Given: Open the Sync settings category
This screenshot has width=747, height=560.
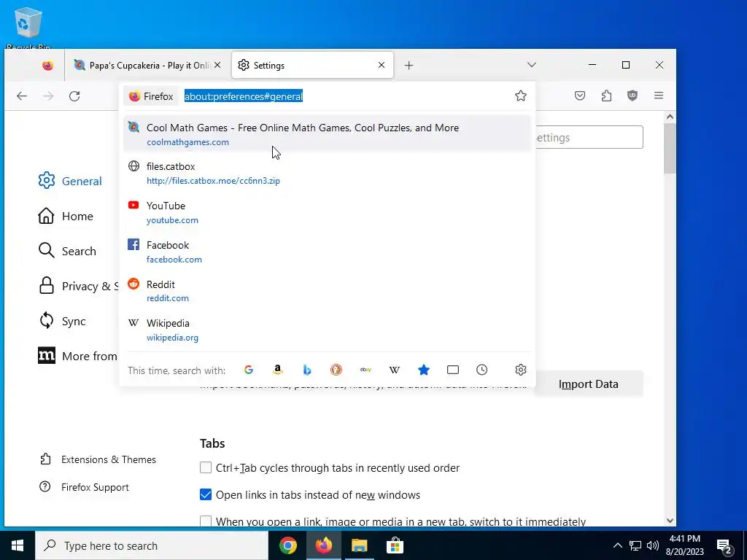Looking at the screenshot, I should click(x=62, y=321).
